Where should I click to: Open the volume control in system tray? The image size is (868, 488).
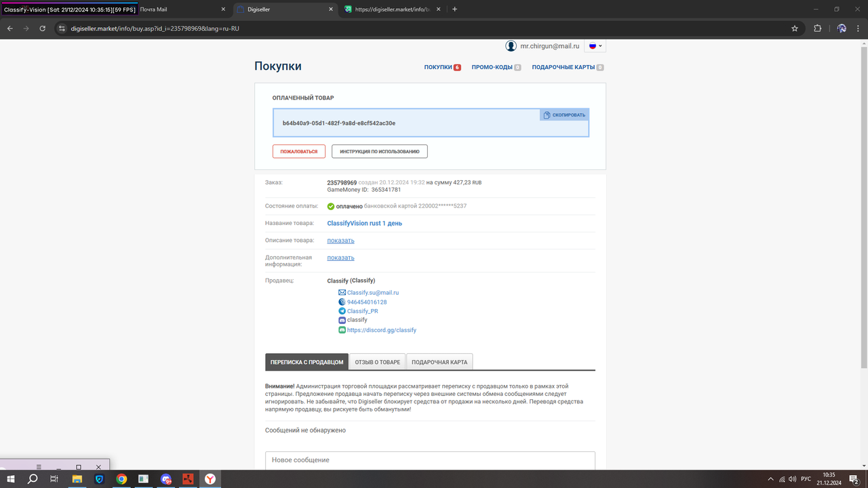792,479
